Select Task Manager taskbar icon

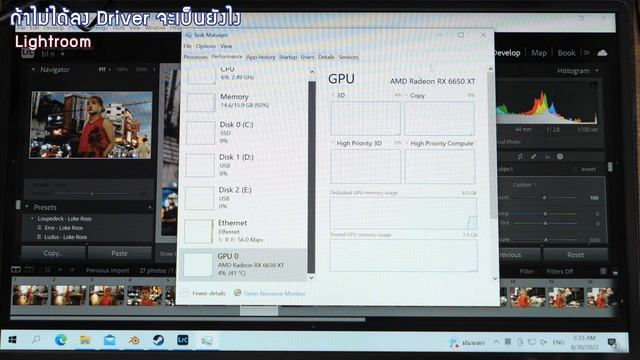point(207,340)
